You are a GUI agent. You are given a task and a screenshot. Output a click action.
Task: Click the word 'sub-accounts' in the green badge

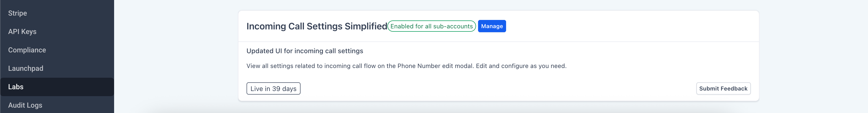(453, 26)
